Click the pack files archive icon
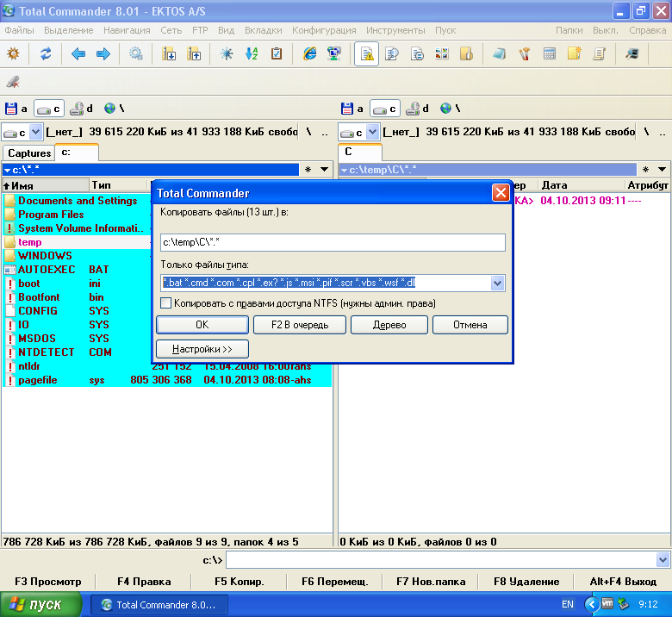This screenshot has width=672, height=617. coord(170,53)
